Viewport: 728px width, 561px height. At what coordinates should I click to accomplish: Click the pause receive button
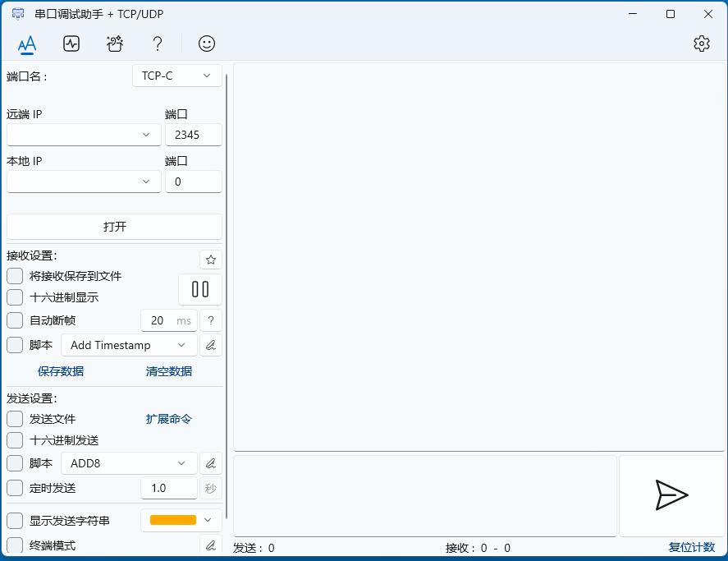click(200, 289)
